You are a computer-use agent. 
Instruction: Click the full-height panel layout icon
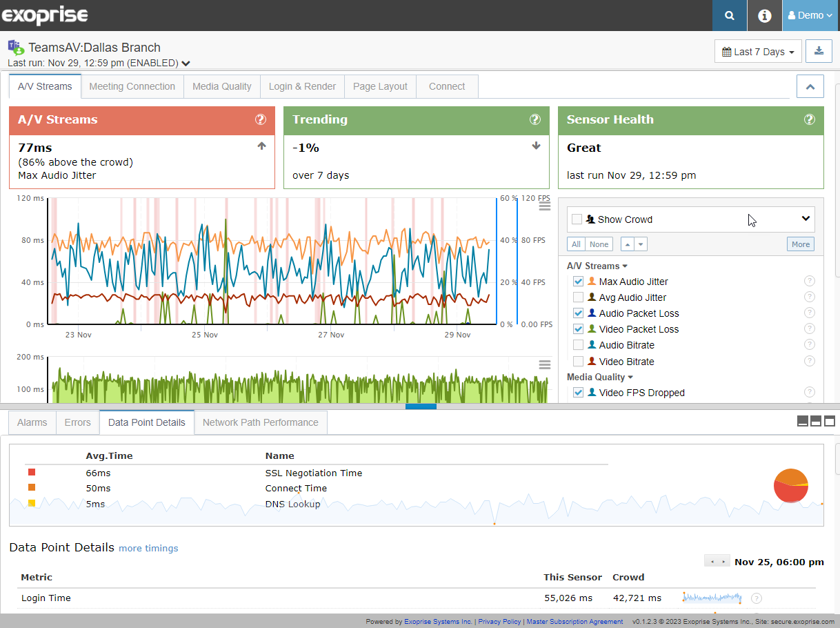point(830,421)
